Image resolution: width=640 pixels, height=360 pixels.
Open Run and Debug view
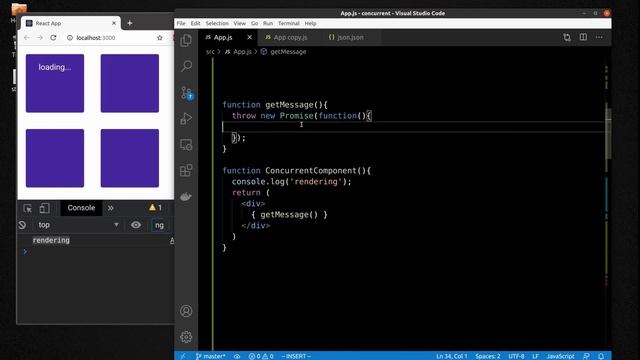(x=186, y=119)
